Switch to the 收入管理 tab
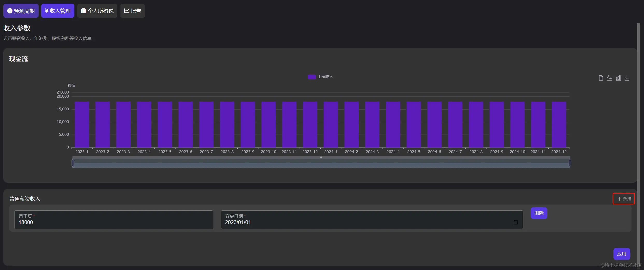This screenshot has height=270, width=644. coord(58,11)
